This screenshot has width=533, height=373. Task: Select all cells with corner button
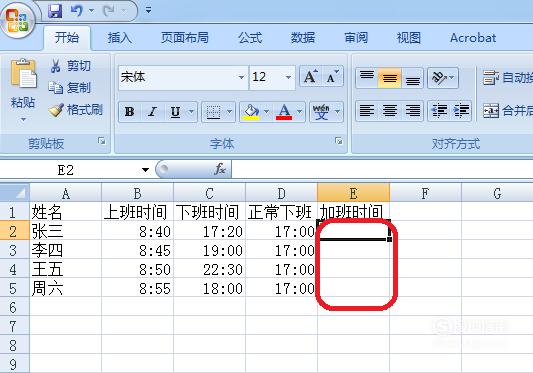coord(15,193)
